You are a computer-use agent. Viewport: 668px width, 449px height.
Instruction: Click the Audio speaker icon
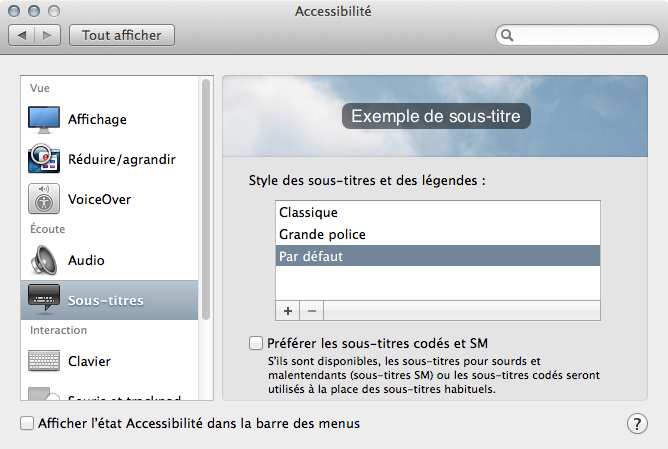click(44, 260)
